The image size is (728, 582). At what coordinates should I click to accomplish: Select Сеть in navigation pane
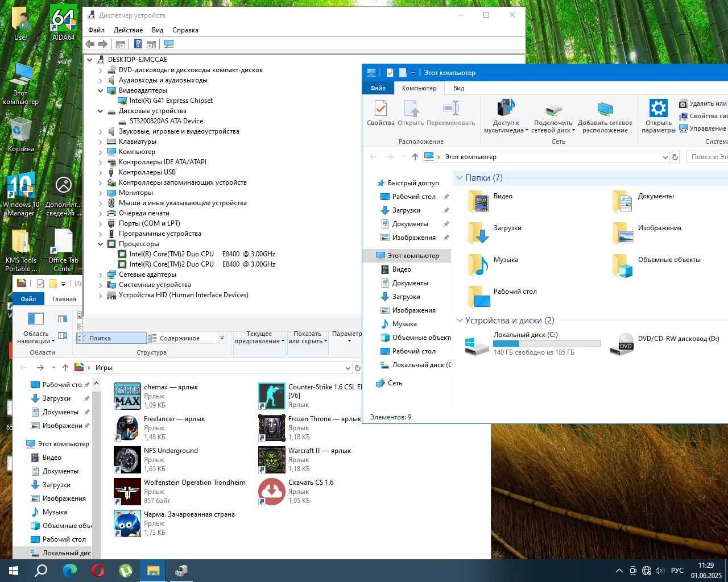(389, 383)
